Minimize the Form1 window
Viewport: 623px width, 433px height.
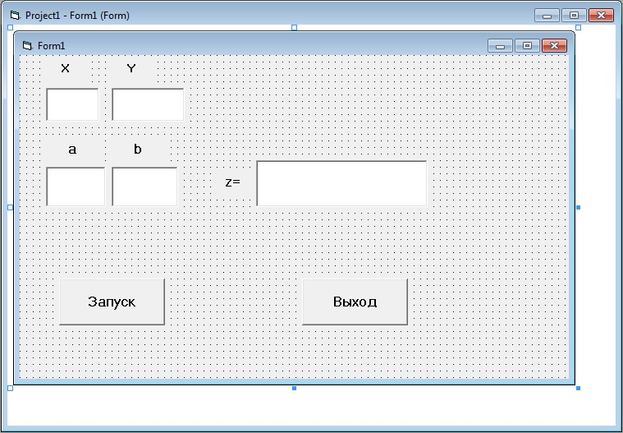click(x=500, y=46)
